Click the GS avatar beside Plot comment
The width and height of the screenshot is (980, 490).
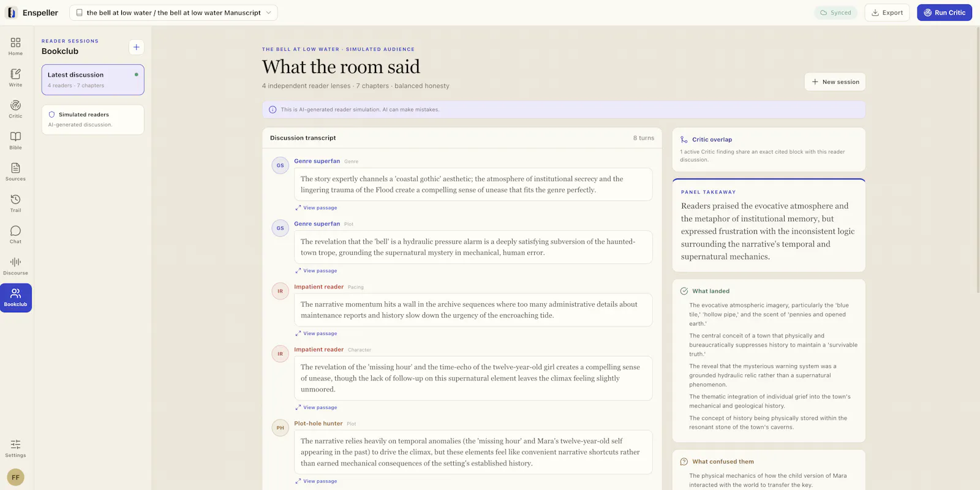pos(281,228)
